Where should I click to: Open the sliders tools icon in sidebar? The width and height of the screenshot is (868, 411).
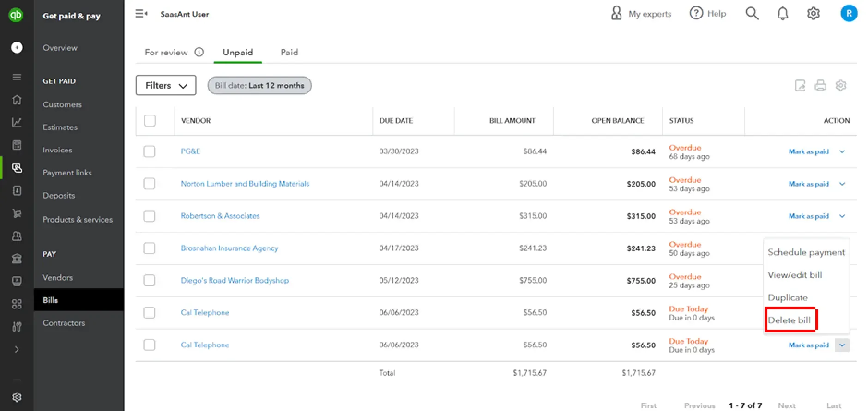[17, 326]
